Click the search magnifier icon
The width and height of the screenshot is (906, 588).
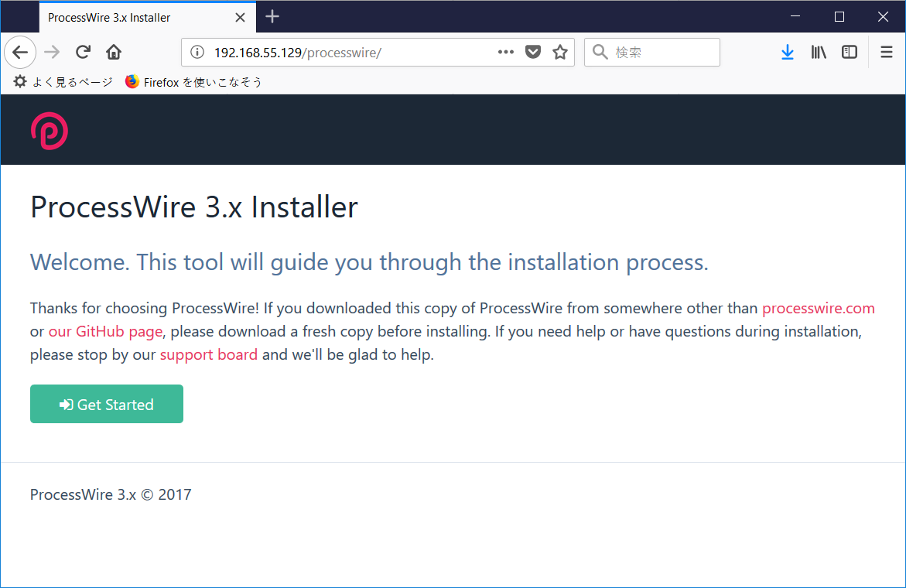pos(600,52)
